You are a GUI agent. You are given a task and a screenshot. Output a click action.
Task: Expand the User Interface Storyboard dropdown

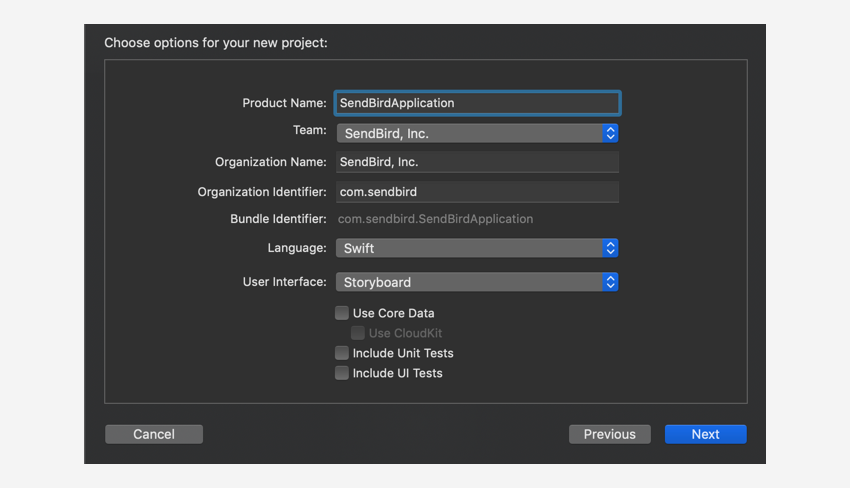pyautogui.click(x=468, y=283)
